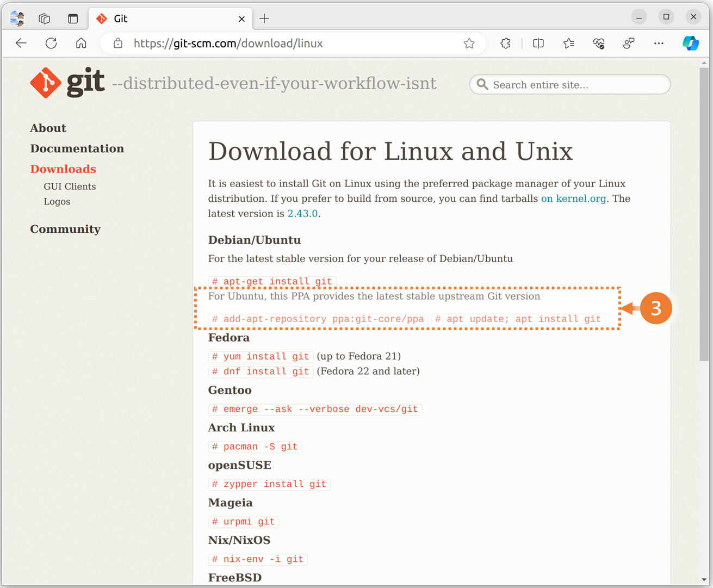Click the openSUSE heading
Image resolution: width=713 pixels, height=588 pixels.
(240, 466)
